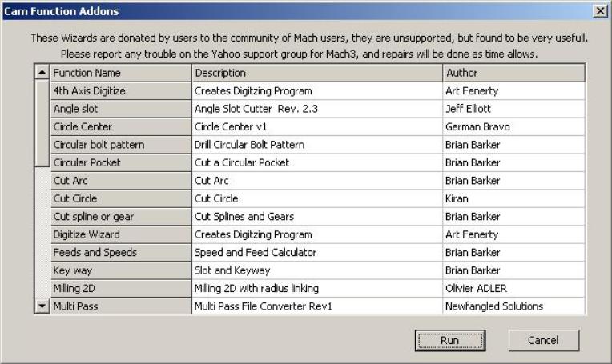Click the Function Name column header
612x364 pixels.
(121, 73)
